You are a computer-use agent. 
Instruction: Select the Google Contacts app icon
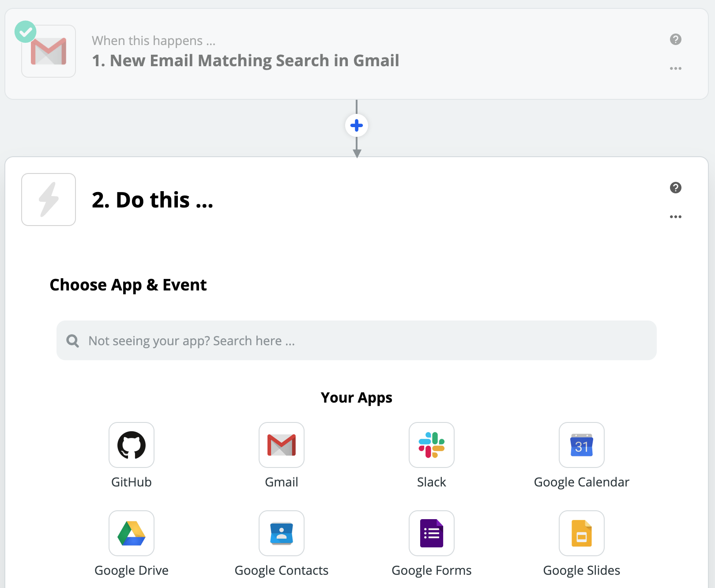point(282,533)
